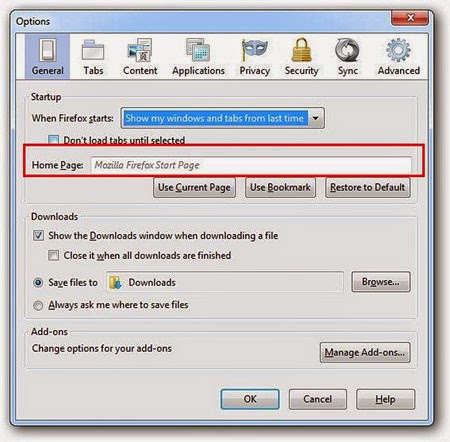Click the Use Current Page button
Screen dimensions: 450x442
(x=194, y=188)
